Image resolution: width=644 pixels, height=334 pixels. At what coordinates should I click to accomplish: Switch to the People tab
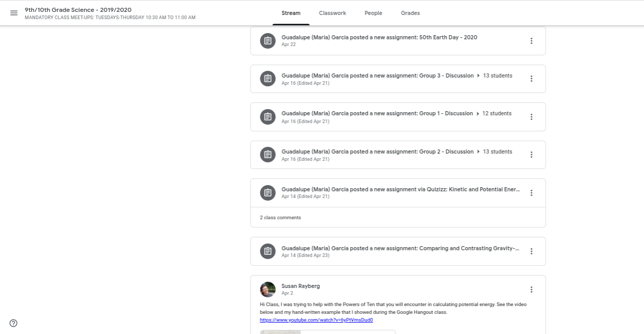point(373,13)
